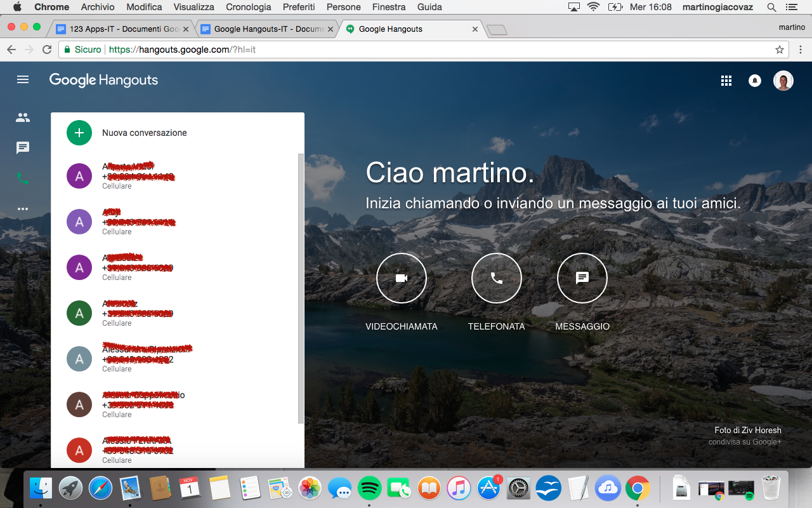The width and height of the screenshot is (812, 508).
Task: Open the Apple menu
Action: coord(17,7)
